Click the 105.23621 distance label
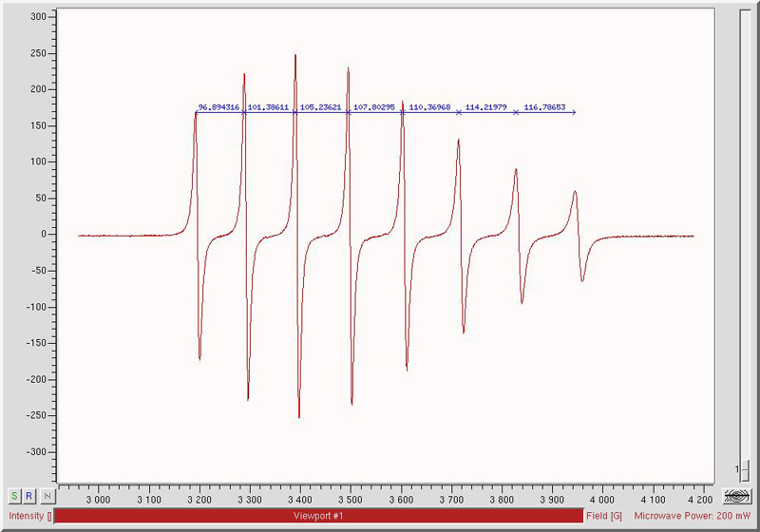The height and width of the screenshot is (532, 760). [x=320, y=107]
